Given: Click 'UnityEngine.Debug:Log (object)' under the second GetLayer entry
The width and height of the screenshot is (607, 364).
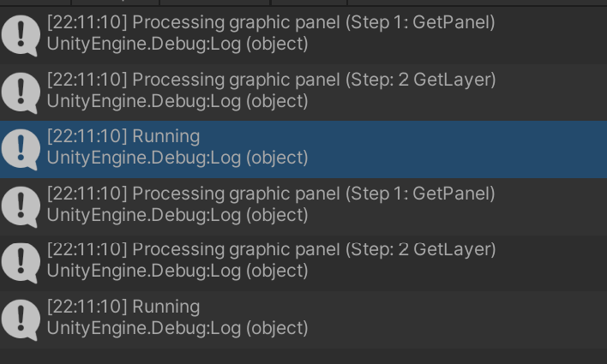Looking at the screenshot, I should [x=177, y=271].
